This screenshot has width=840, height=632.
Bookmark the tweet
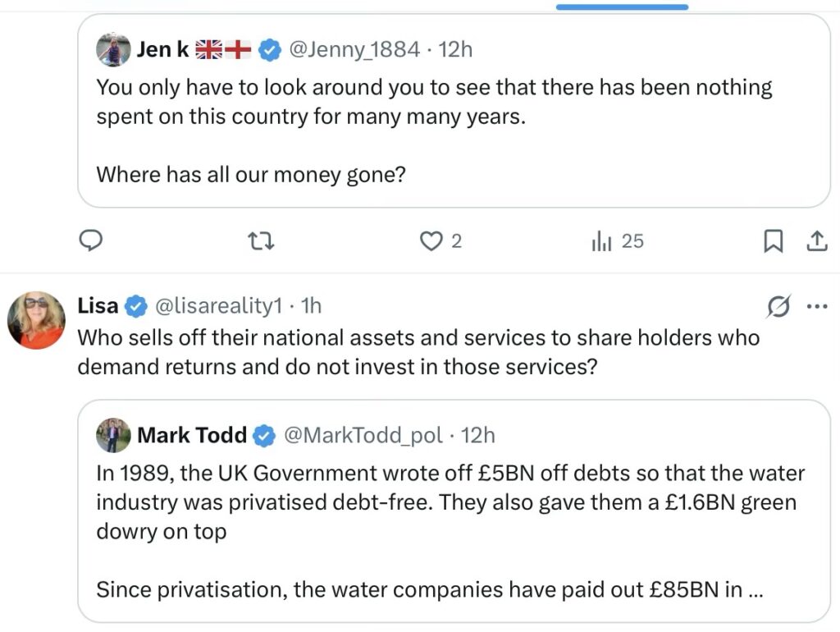point(773,240)
